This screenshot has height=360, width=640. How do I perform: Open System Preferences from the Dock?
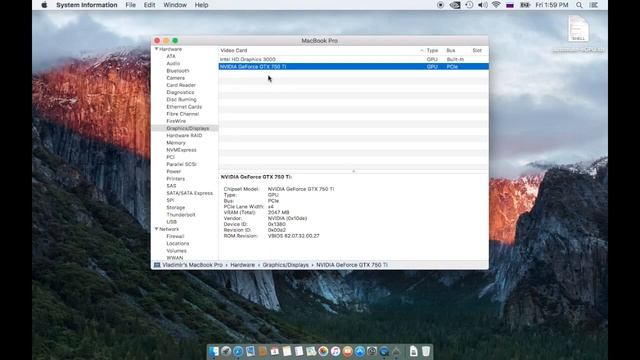pos(372,351)
